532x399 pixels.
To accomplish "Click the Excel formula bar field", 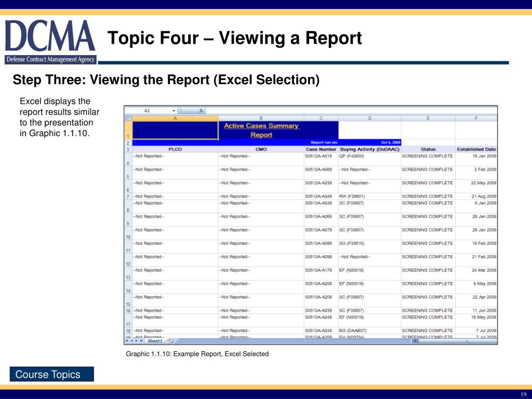I will (351, 111).
